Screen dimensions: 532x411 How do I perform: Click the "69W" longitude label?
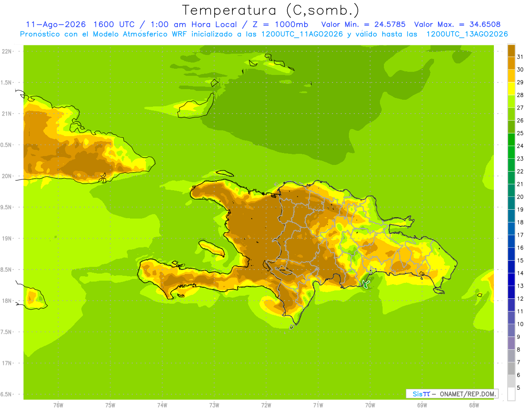coord(422,406)
